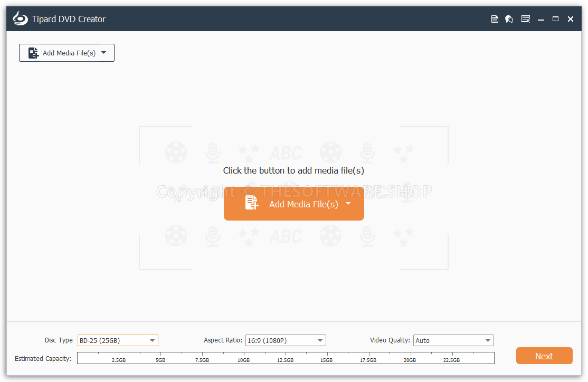Open the menu list icon in title bar
The width and height of the screenshot is (588, 382).
coord(526,19)
